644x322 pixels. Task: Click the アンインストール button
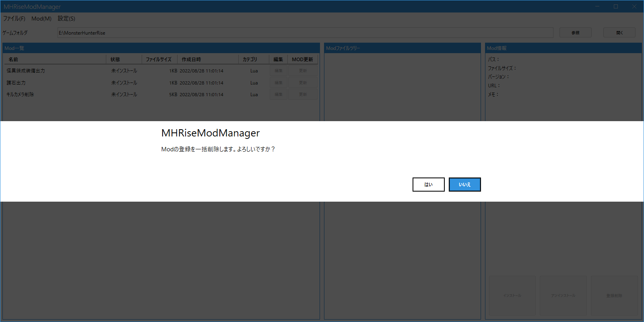563,295
